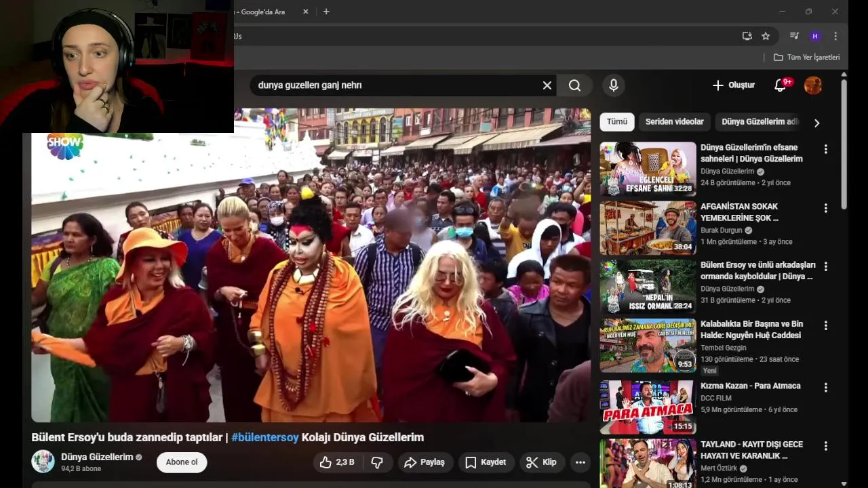The height and width of the screenshot is (488, 868).
Task: Open title Kalabalıkta Bir Başına ve Bin Halde
Action: coord(752,329)
